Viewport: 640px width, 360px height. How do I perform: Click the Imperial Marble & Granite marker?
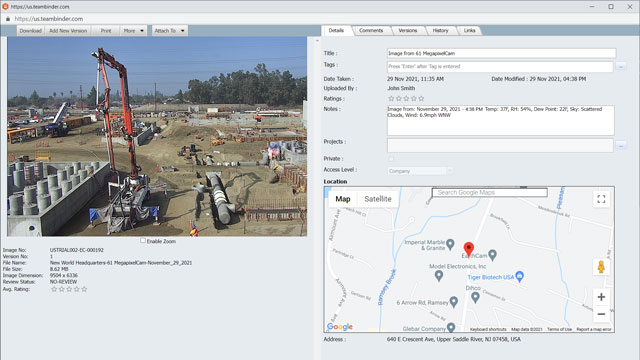click(450, 244)
